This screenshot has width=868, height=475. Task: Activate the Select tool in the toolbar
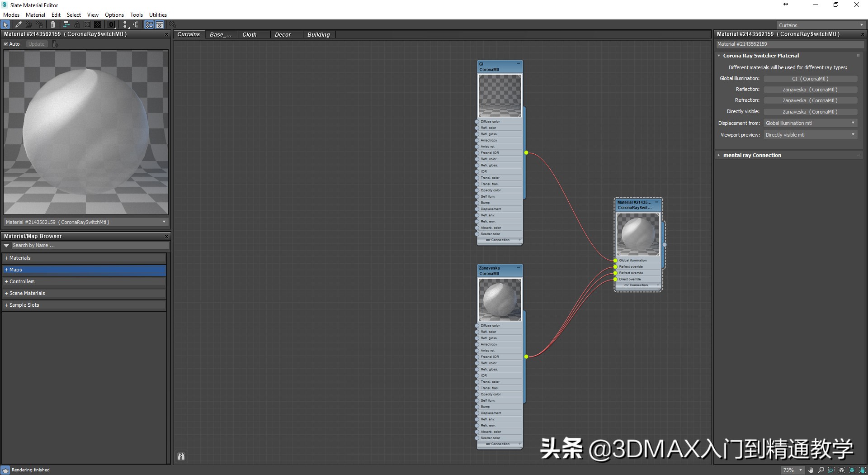(5, 25)
